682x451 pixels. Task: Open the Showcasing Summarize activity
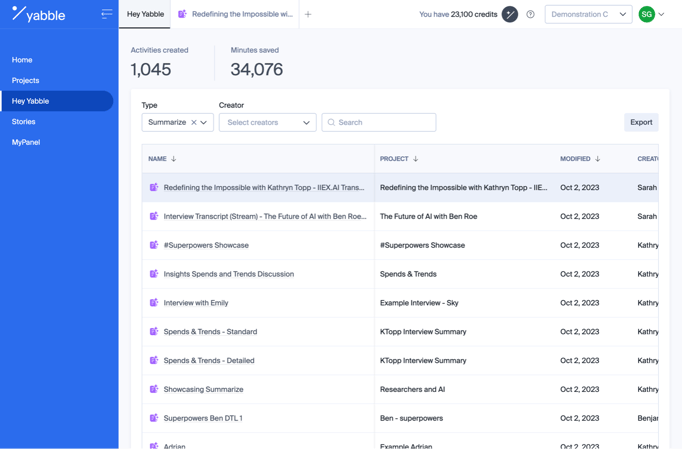pyautogui.click(x=204, y=389)
